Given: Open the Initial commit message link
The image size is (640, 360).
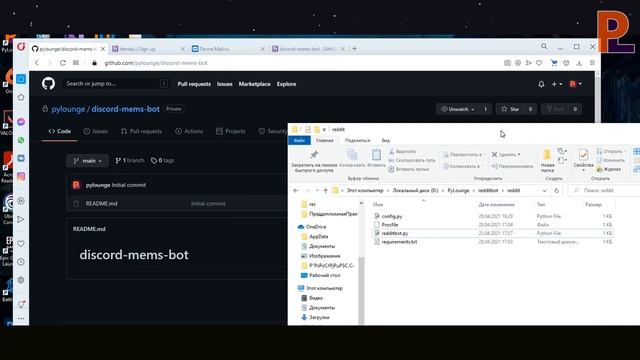Looking at the screenshot, I should pos(129,185).
